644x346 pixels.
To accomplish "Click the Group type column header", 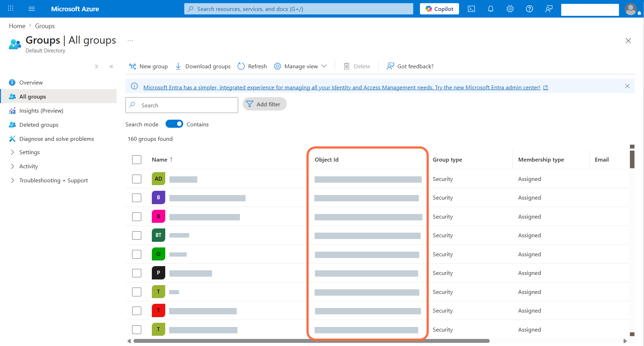I will [x=447, y=159].
